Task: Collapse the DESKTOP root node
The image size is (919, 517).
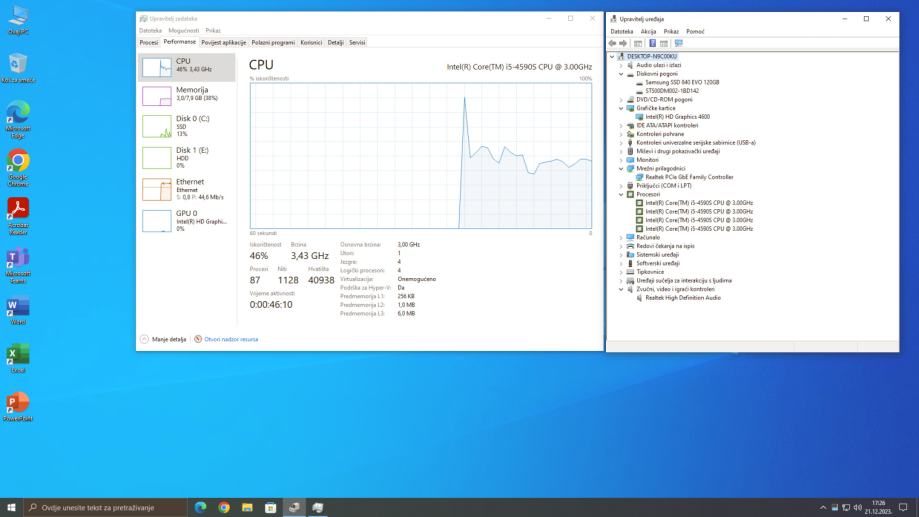Action: coord(612,57)
